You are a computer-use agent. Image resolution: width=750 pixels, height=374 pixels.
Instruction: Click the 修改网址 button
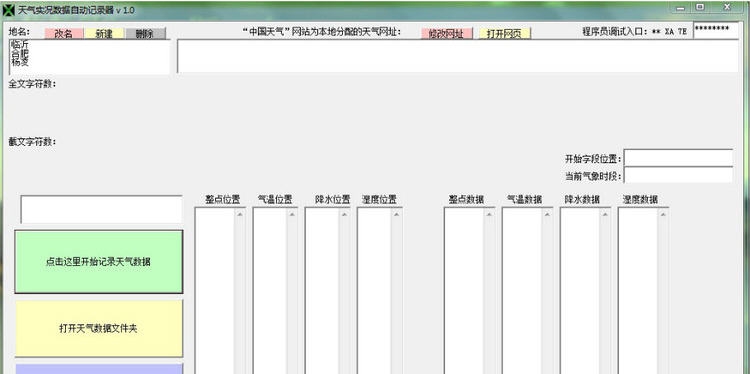coord(447,33)
